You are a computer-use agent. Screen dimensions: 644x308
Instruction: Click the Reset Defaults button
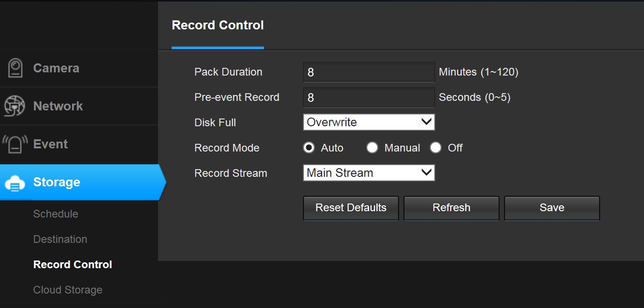[351, 208]
